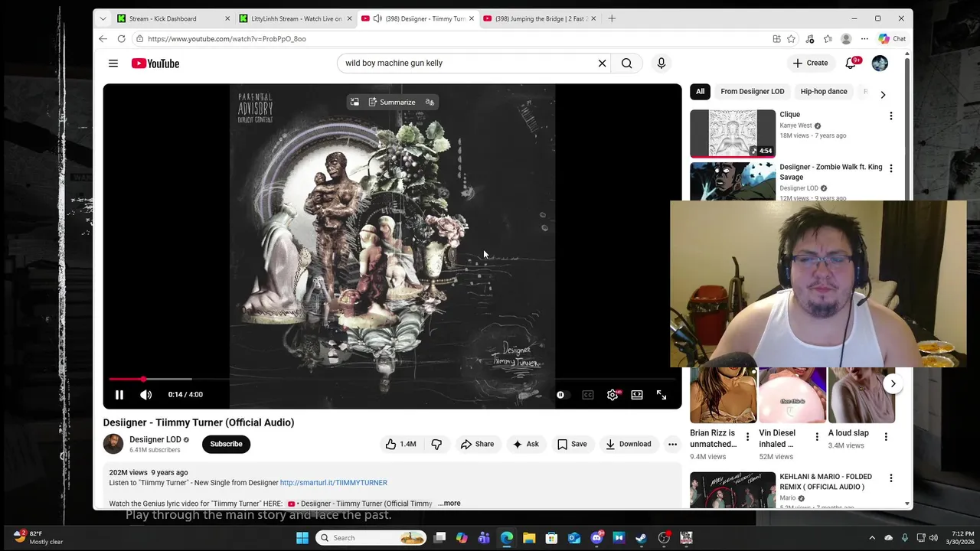Click the Ask button under the video
The image size is (980, 551).
pyautogui.click(x=526, y=444)
